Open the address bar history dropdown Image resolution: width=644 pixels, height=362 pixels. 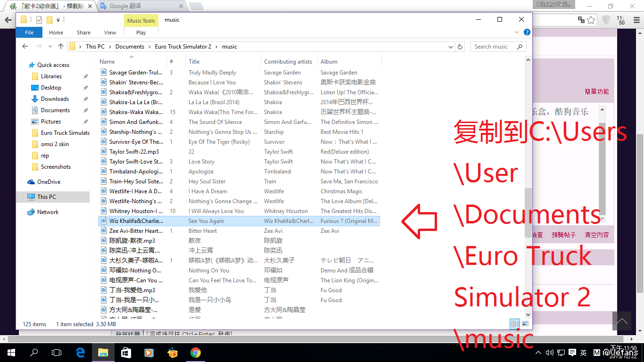(x=450, y=47)
